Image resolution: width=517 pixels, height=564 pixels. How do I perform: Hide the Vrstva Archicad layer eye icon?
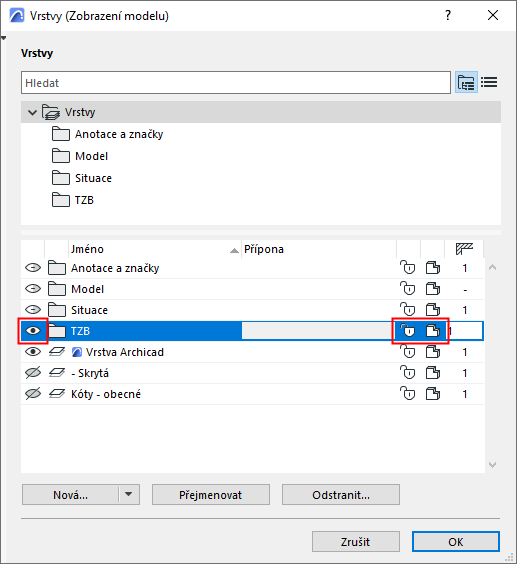pos(33,352)
